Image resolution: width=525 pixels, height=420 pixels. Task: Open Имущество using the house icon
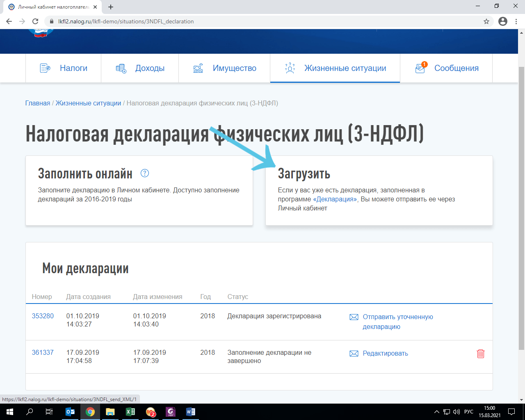[x=198, y=68]
